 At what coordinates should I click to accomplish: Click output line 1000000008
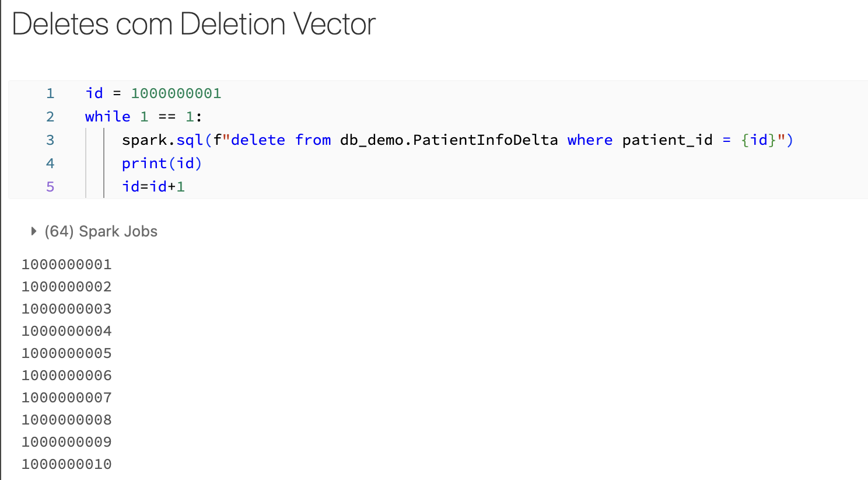(66, 420)
